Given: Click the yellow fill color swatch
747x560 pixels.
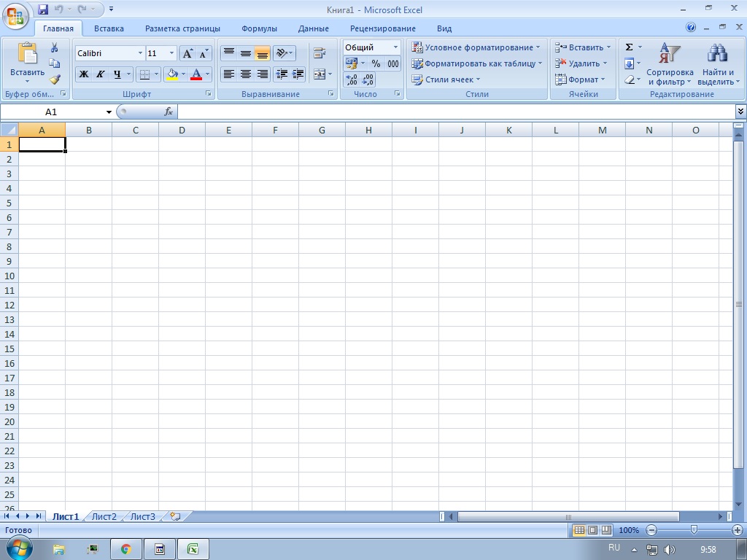Looking at the screenshot, I should (x=172, y=74).
